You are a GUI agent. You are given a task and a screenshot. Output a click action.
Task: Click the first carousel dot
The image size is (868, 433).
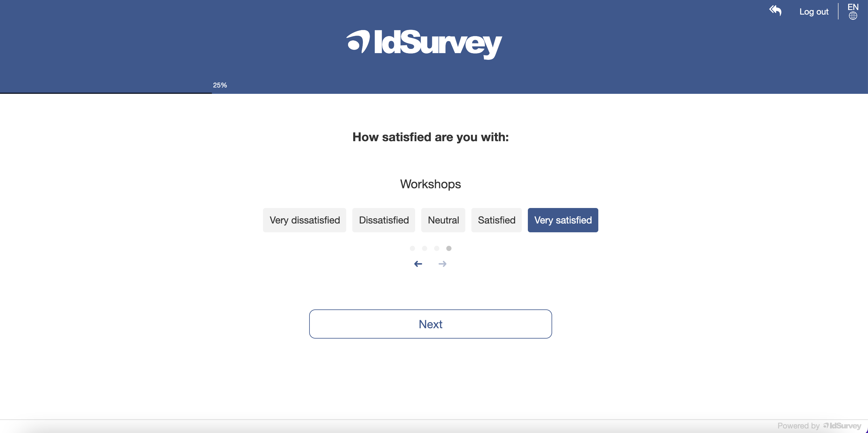[x=412, y=248]
